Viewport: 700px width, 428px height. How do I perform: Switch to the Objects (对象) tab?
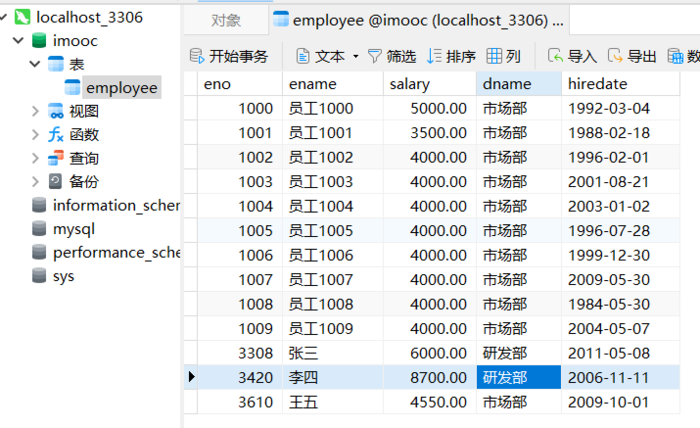click(x=226, y=21)
